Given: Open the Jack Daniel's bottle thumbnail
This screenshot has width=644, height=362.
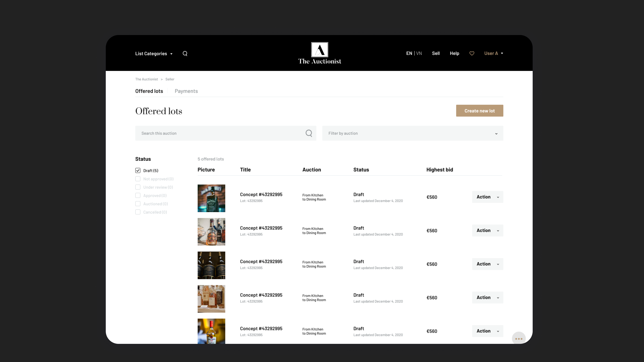Looking at the screenshot, I should tap(211, 198).
